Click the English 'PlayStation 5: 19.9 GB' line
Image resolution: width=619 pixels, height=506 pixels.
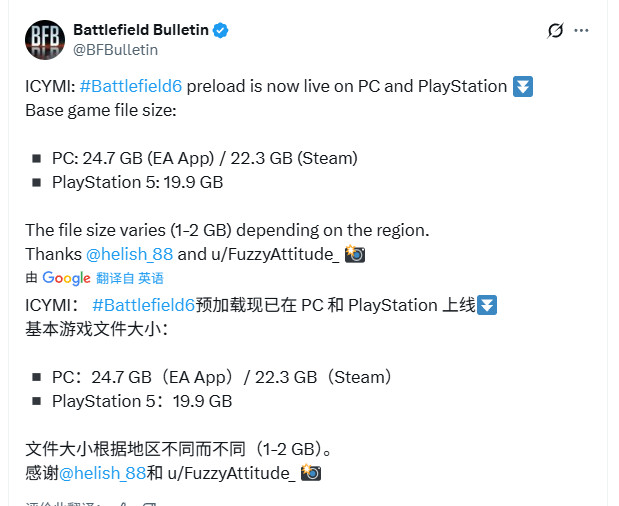[137, 182]
